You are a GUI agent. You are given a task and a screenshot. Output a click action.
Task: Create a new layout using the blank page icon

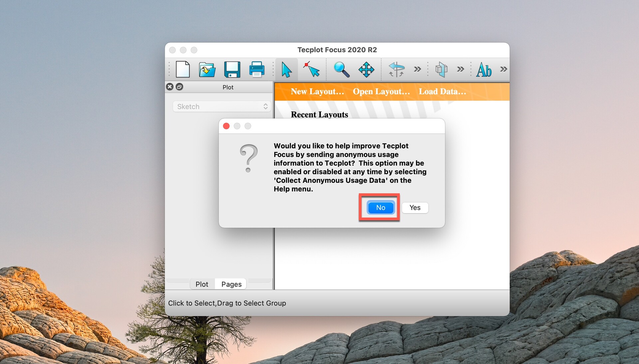point(182,69)
